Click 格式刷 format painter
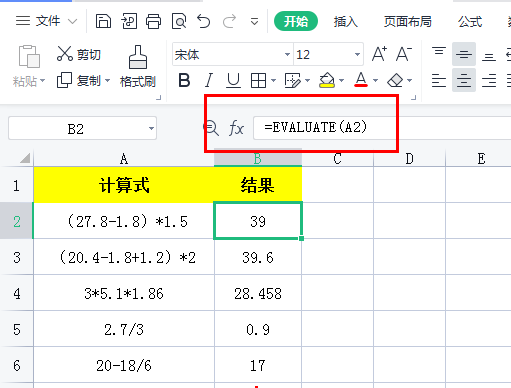The image size is (511, 388). pos(138,67)
